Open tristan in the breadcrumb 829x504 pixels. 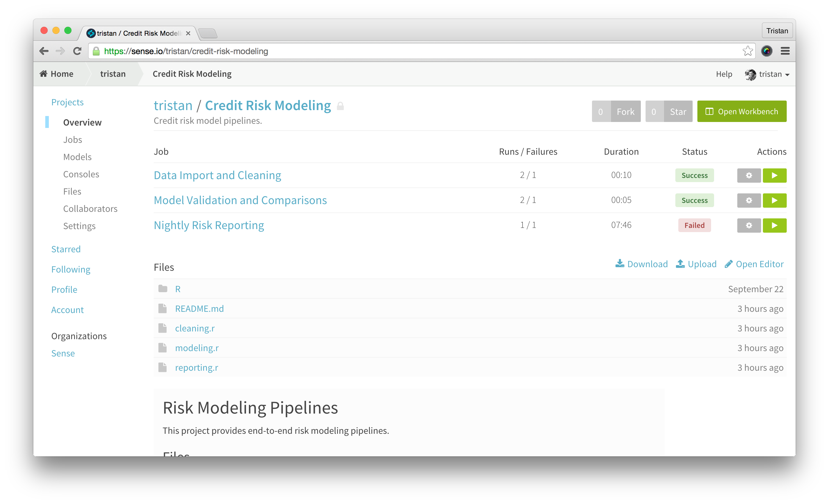pos(113,73)
